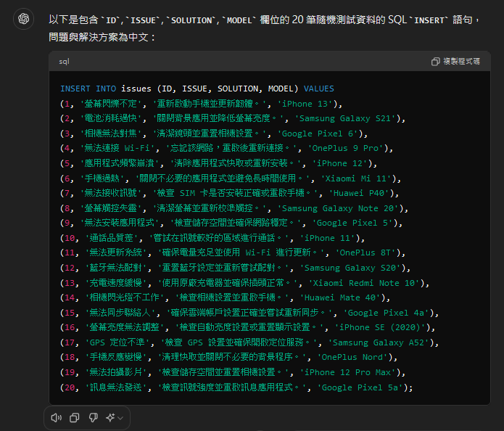Click '訊息無法發送' issue in row 20
Viewport: 504px width, 431px height.
click(x=116, y=388)
